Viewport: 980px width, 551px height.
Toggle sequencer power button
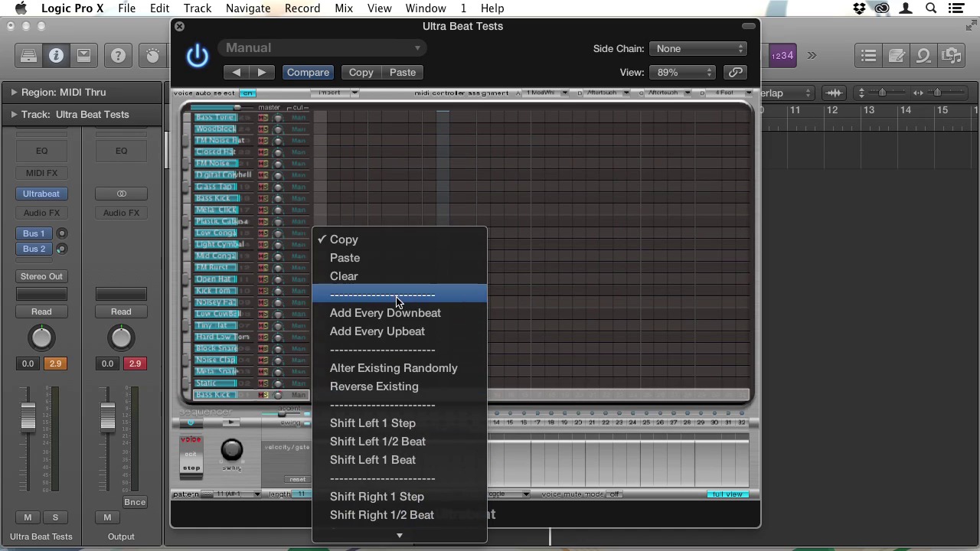coord(190,422)
